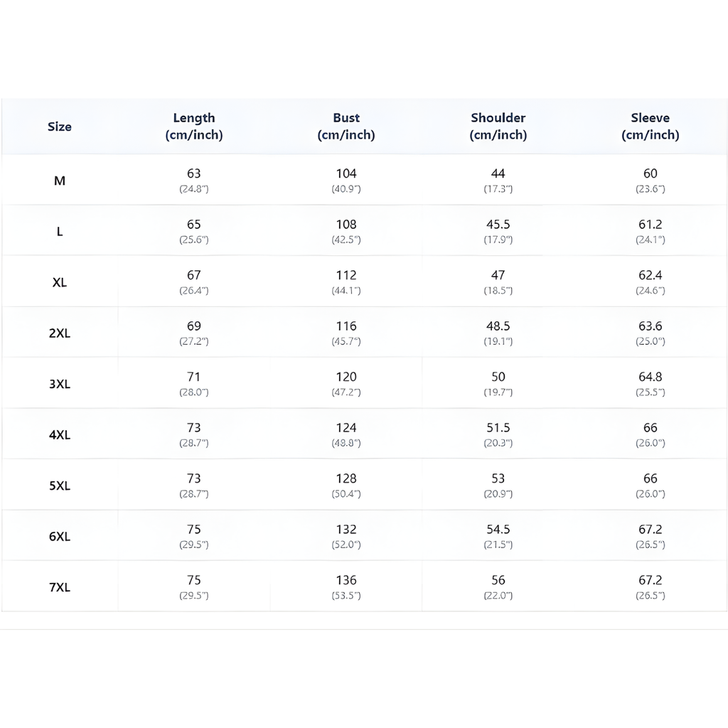Image resolution: width=728 pixels, height=728 pixels.
Task: Select the 4XL size row label
Action: [x=60, y=435]
